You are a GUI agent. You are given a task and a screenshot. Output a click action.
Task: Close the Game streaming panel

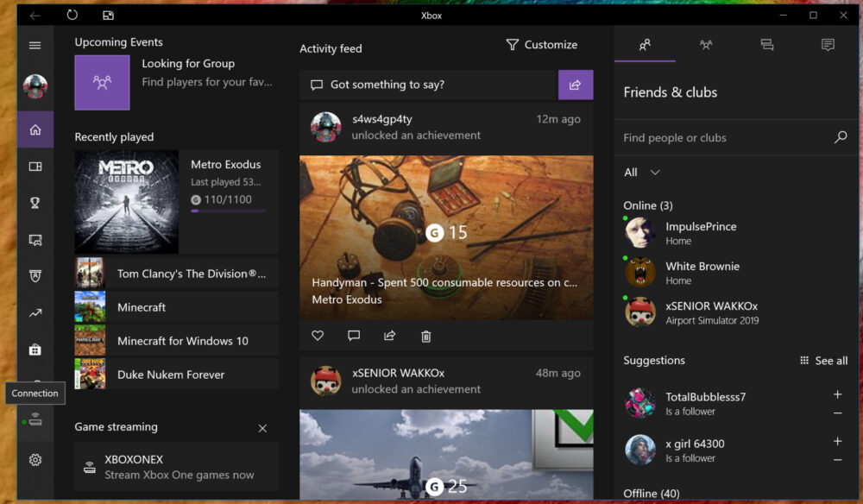point(262,428)
